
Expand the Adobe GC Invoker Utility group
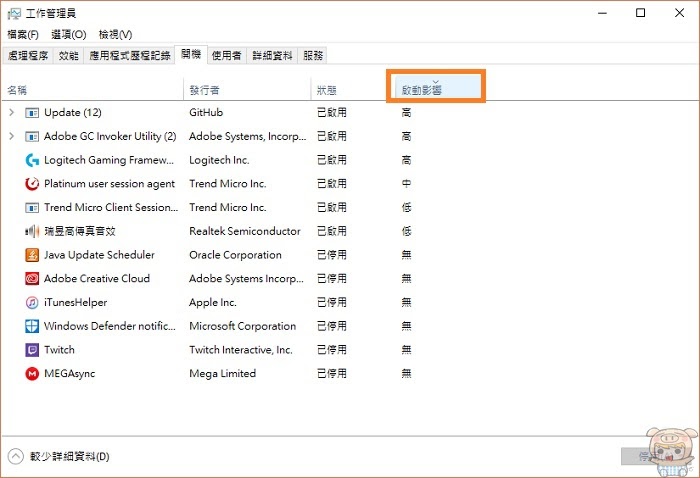pos(12,136)
